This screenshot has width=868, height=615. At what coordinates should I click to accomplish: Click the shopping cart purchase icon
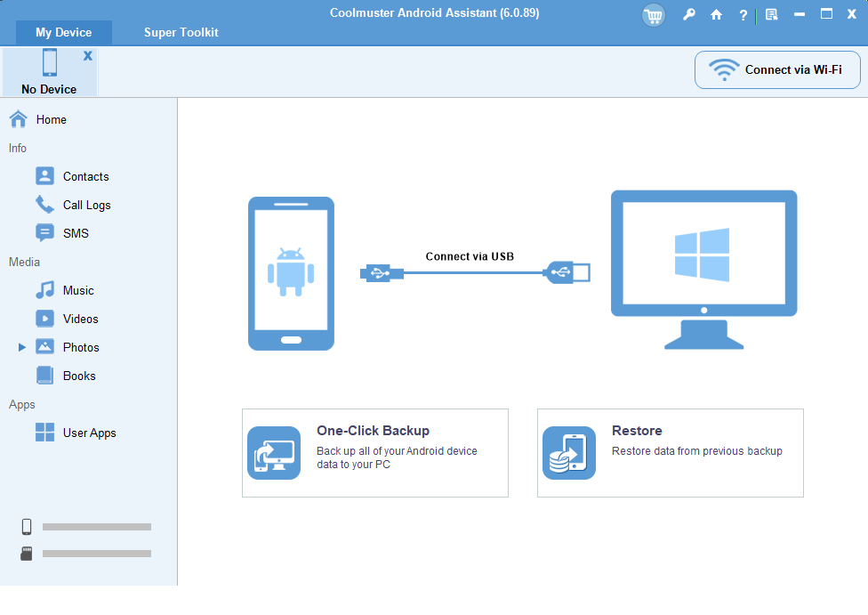pyautogui.click(x=655, y=15)
